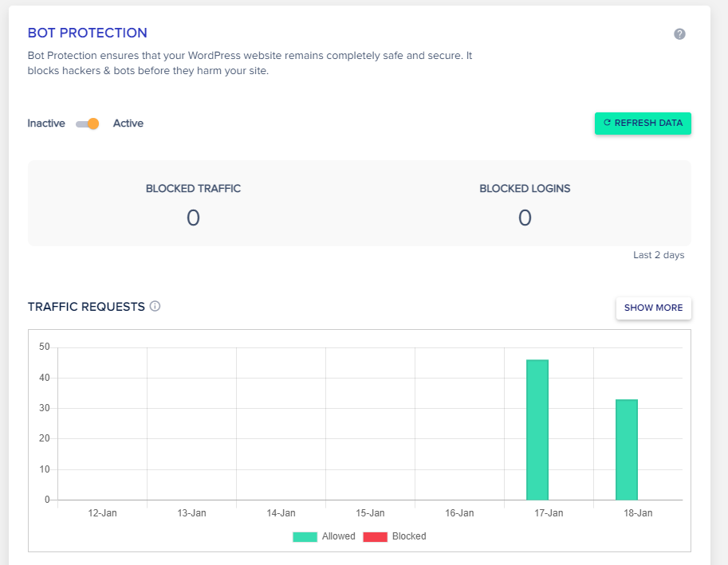
Task: Toggle the Allowed legend color swatch
Action: (305, 536)
